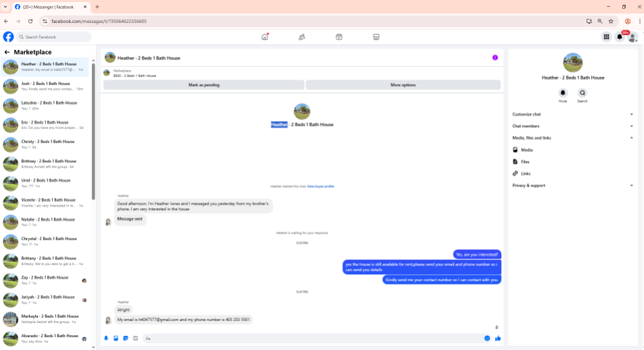Send a thumbs up like
This screenshot has width=644, height=350.
(x=498, y=338)
